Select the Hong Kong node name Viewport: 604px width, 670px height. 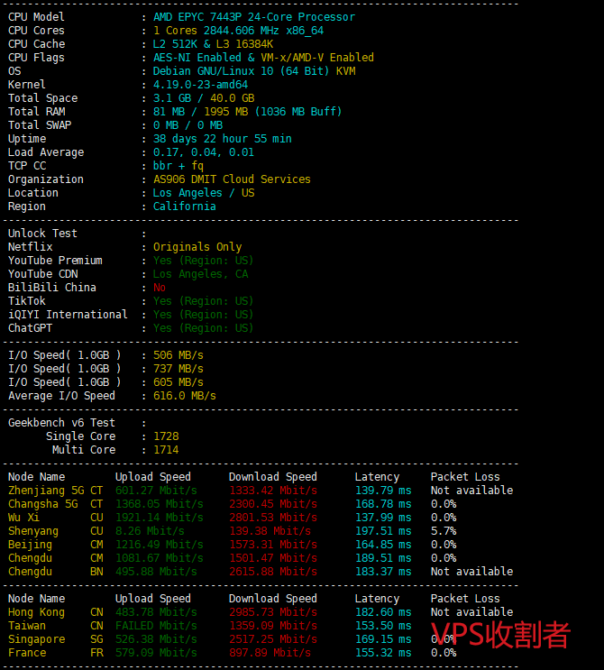pos(36,612)
